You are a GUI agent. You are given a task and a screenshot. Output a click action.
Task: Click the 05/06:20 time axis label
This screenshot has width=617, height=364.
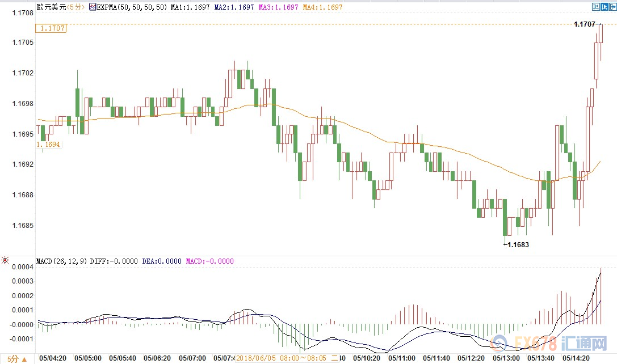[x=157, y=358]
